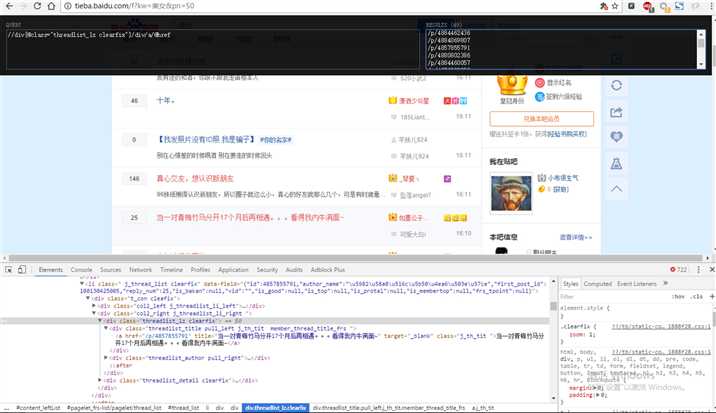Open the red Adblock extension icon
The image size is (716, 413).
[x=648, y=6]
